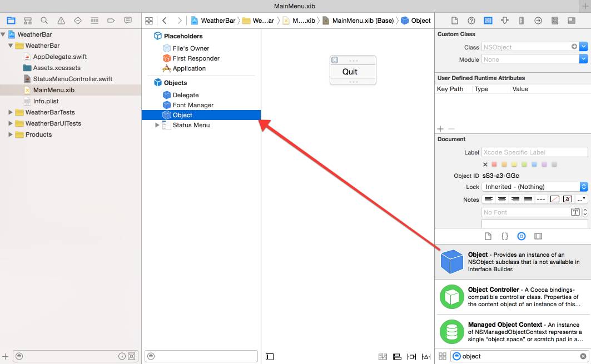Screen dimensions: 591x364
Task: Open the Issue navigator tab
Action: pyautogui.click(x=61, y=21)
